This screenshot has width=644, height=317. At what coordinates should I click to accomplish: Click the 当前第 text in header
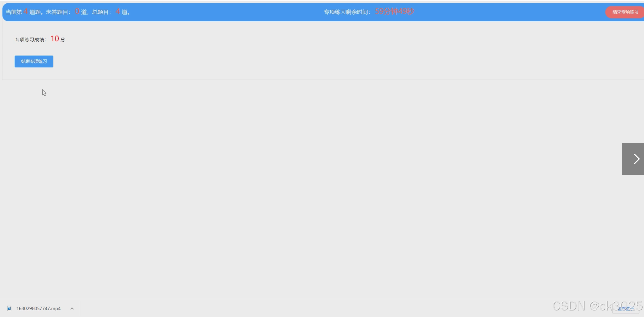pyautogui.click(x=14, y=12)
